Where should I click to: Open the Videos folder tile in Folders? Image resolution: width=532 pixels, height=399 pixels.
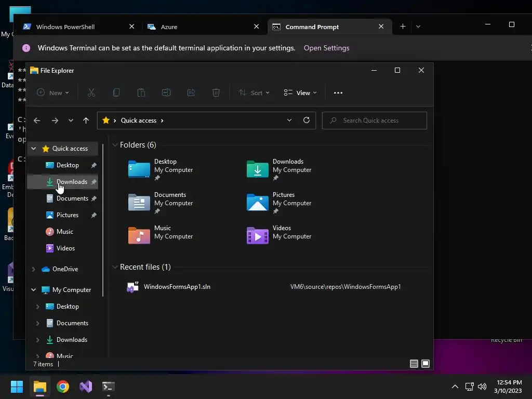(x=279, y=235)
